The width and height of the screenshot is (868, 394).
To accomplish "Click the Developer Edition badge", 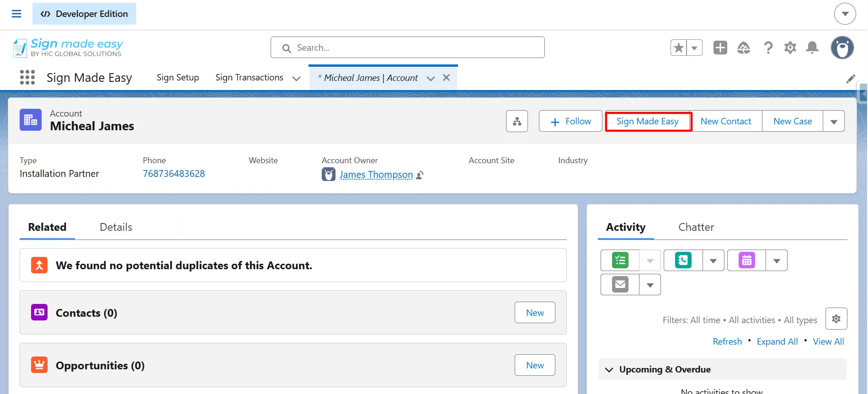I will click(84, 14).
